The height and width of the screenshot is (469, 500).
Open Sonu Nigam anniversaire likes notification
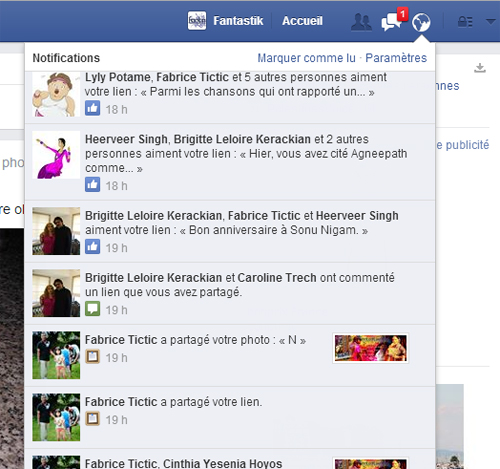(x=230, y=231)
